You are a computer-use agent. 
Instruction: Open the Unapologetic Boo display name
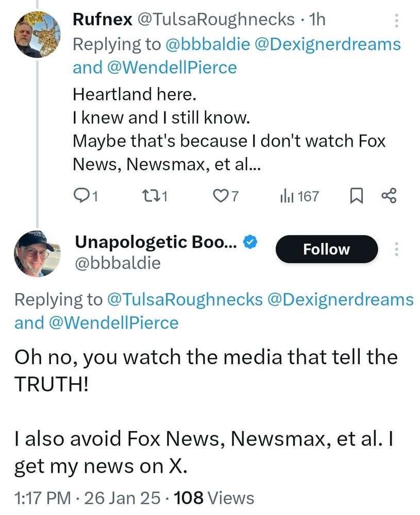pos(156,243)
